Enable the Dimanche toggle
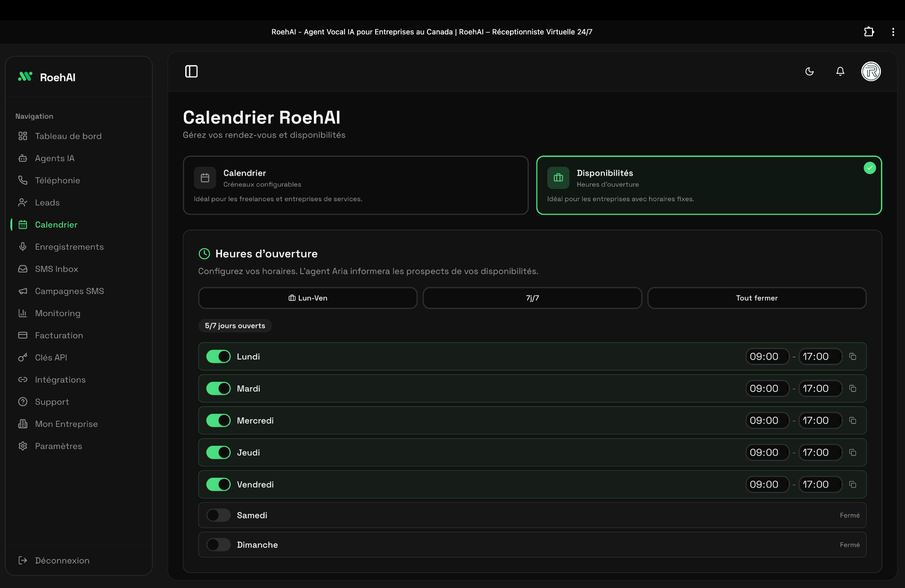This screenshot has width=905, height=588. pos(218,545)
